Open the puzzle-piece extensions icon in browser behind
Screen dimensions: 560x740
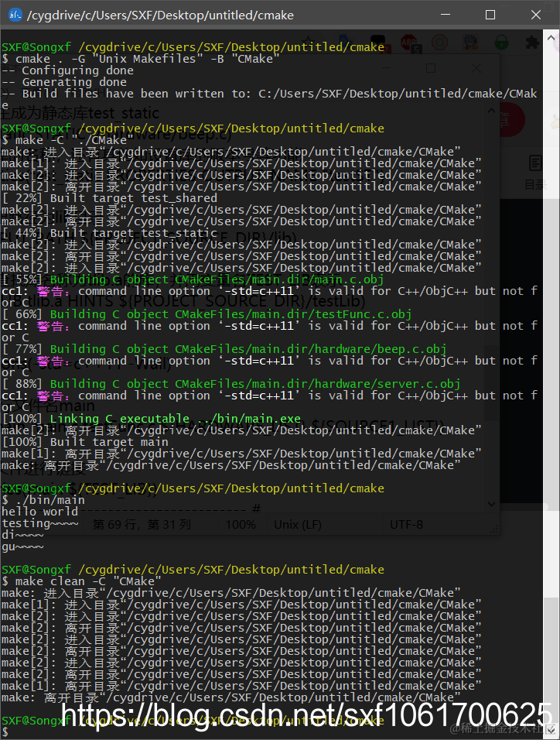[x=531, y=43]
